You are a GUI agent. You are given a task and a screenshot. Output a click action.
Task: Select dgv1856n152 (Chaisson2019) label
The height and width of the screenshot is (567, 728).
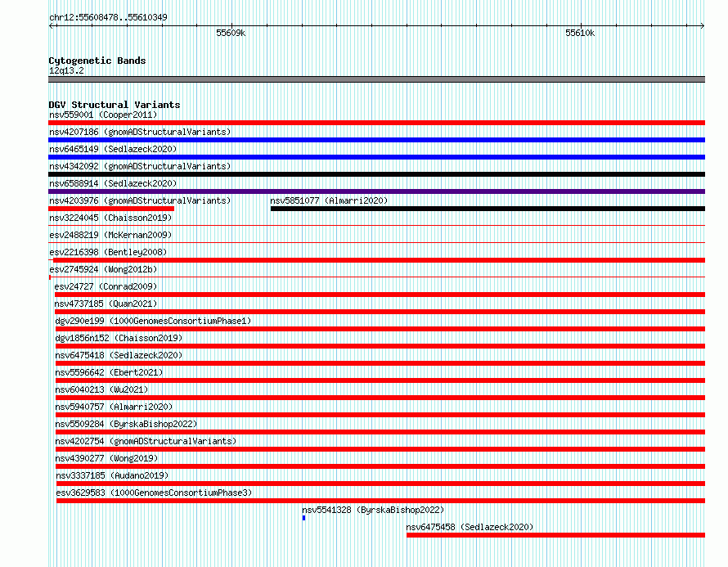(x=119, y=338)
